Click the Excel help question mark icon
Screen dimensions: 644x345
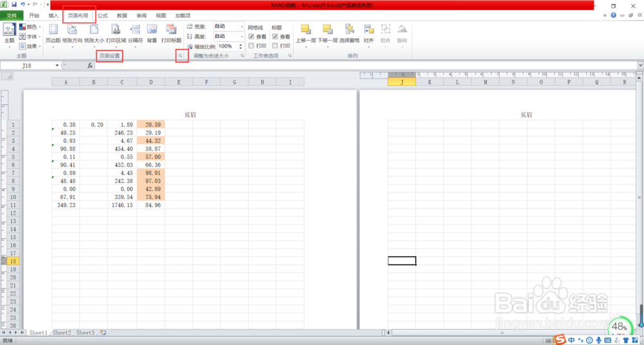coord(613,15)
